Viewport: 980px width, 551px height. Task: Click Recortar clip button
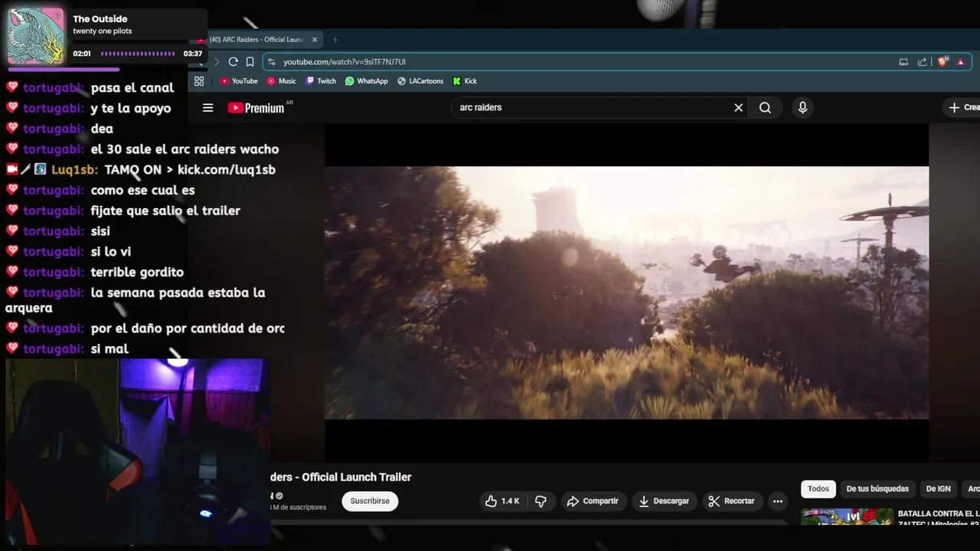coord(732,501)
